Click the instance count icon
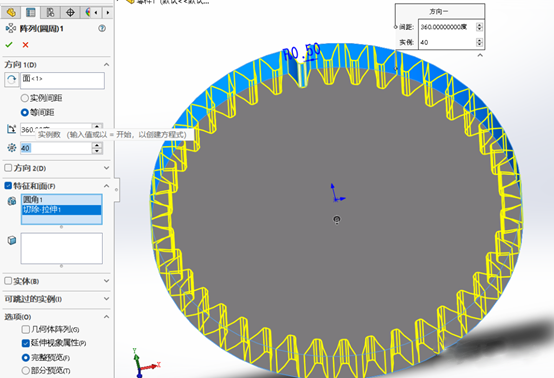This screenshot has height=378, width=554. (x=12, y=148)
